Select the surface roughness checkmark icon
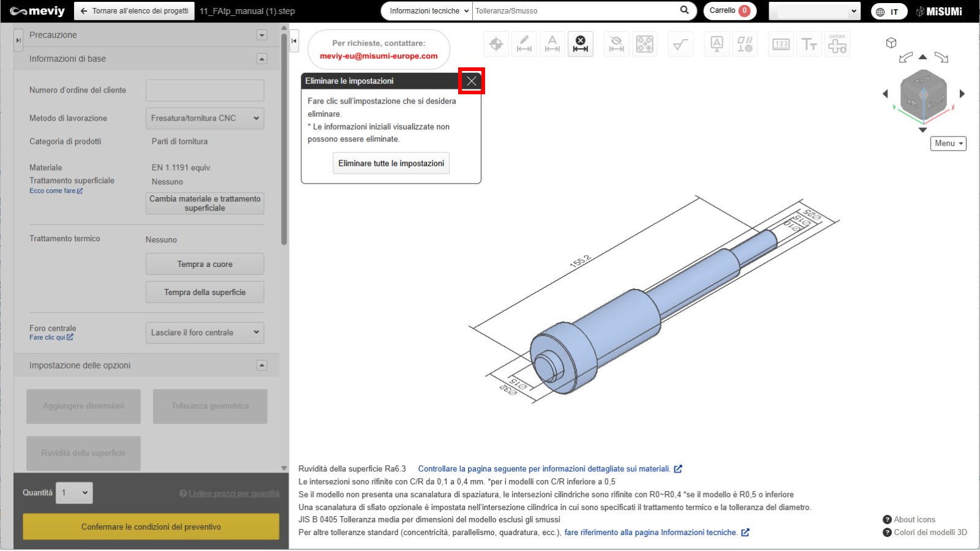This screenshot has width=980, height=551. [x=680, y=44]
